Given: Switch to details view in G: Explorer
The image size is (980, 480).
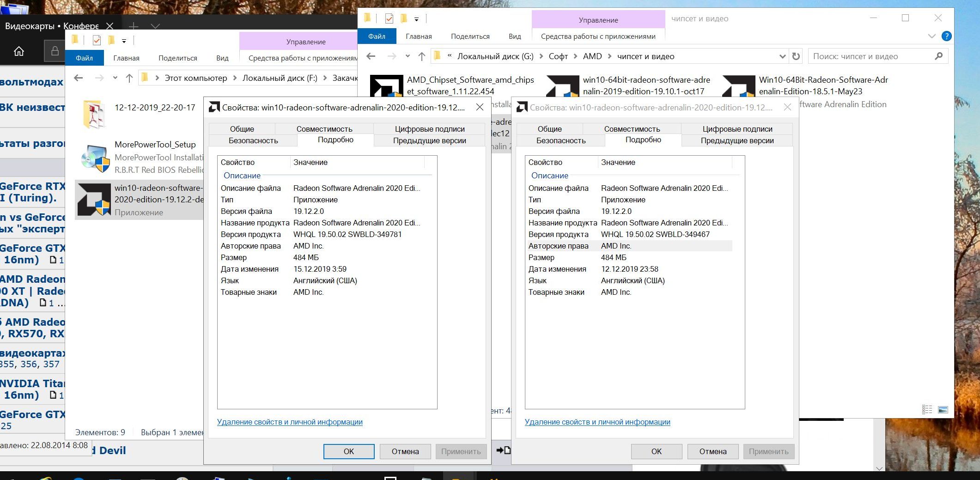Looking at the screenshot, I should click(927, 410).
